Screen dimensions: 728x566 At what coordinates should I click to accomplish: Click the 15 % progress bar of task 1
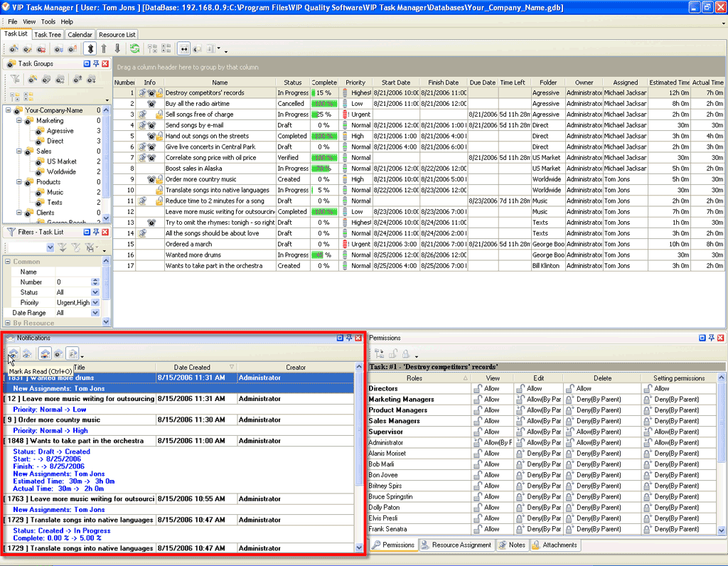pos(324,93)
